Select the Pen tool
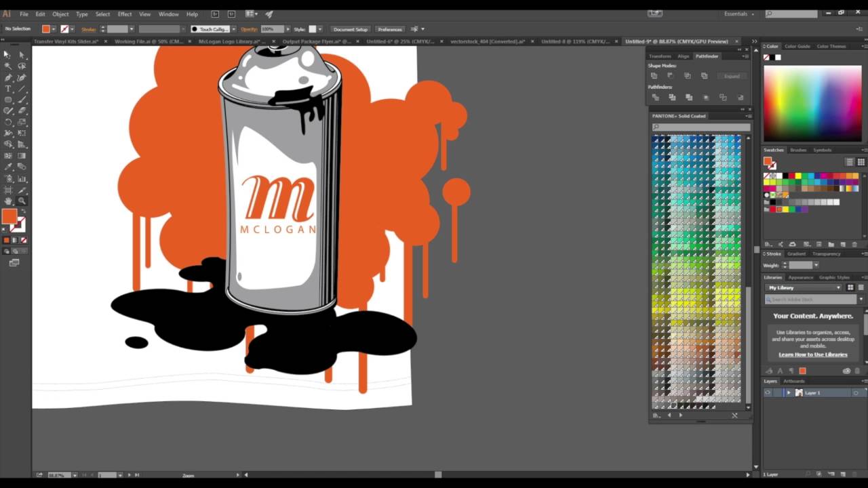Screen dimensions: 868x488 pyautogui.click(x=8, y=77)
